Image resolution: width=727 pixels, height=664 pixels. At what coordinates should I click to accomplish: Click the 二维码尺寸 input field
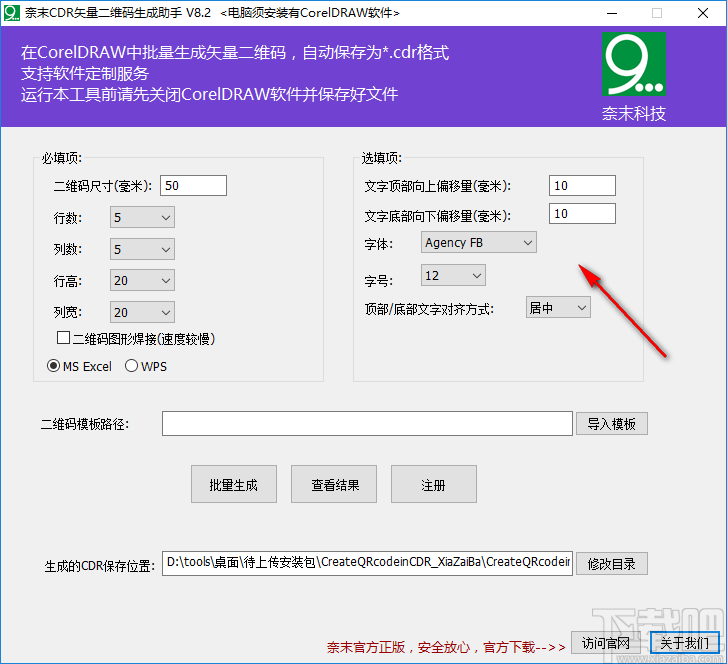click(193, 185)
